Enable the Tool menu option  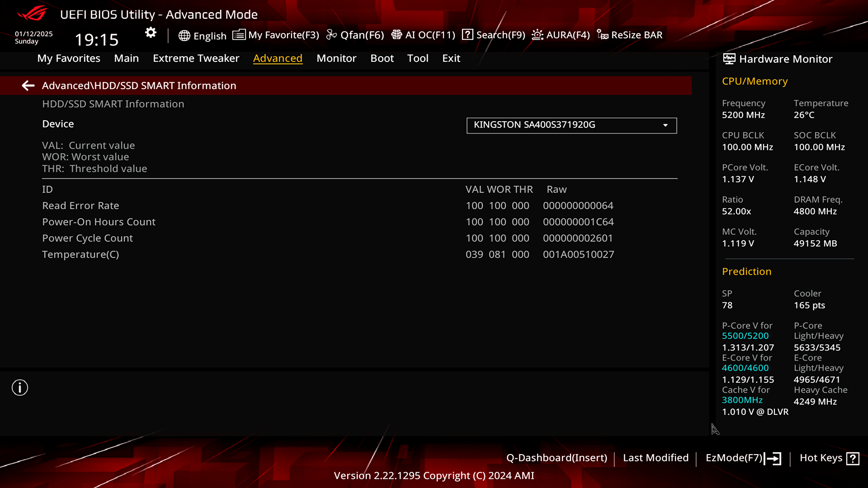tap(418, 58)
